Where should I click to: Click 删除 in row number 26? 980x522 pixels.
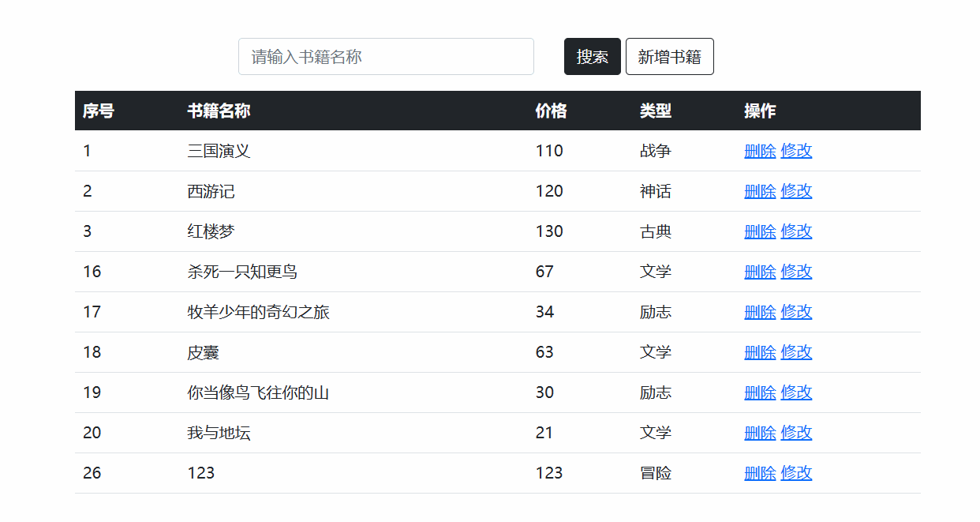click(x=760, y=473)
